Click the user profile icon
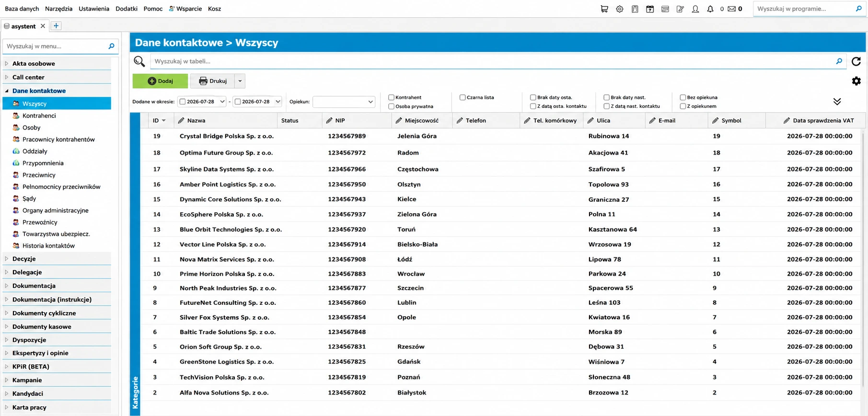This screenshot has height=416, width=868. (x=695, y=9)
